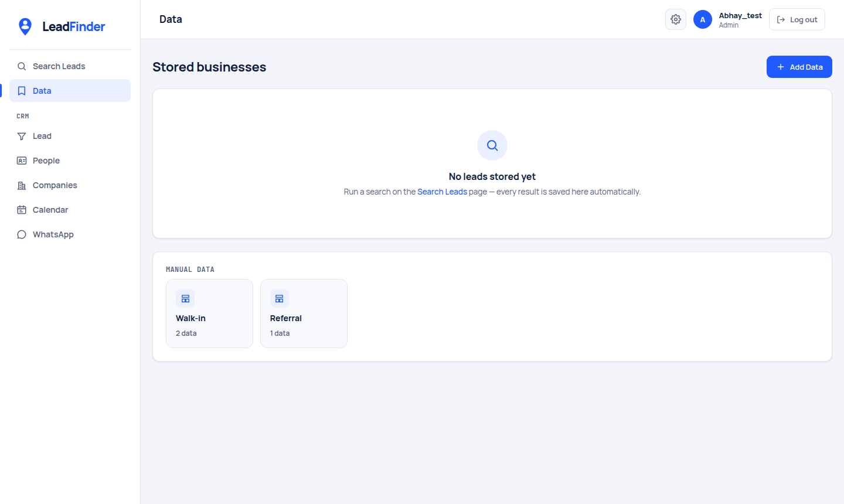Open Search Leads from the sidebar

coord(70,66)
